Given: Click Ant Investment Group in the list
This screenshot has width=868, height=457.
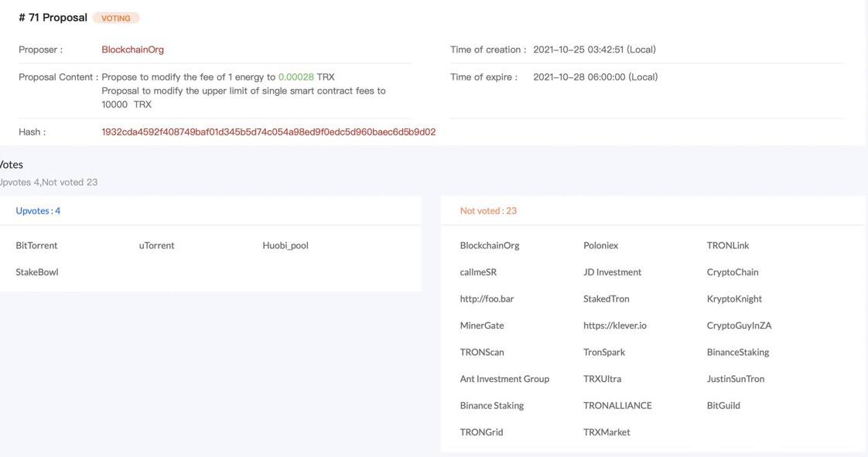Looking at the screenshot, I should tap(504, 379).
